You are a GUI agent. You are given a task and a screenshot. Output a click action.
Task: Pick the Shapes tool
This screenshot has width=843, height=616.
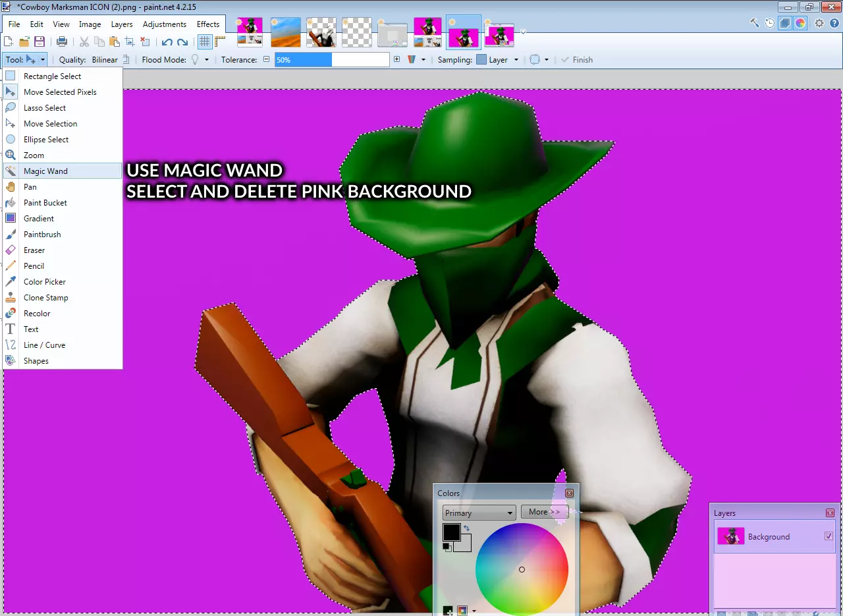click(x=63, y=361)
